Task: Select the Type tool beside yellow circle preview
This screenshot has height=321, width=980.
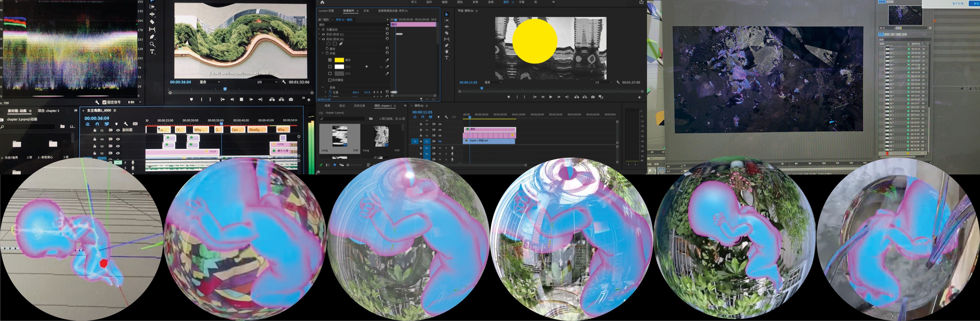Action: click(447, 58)
